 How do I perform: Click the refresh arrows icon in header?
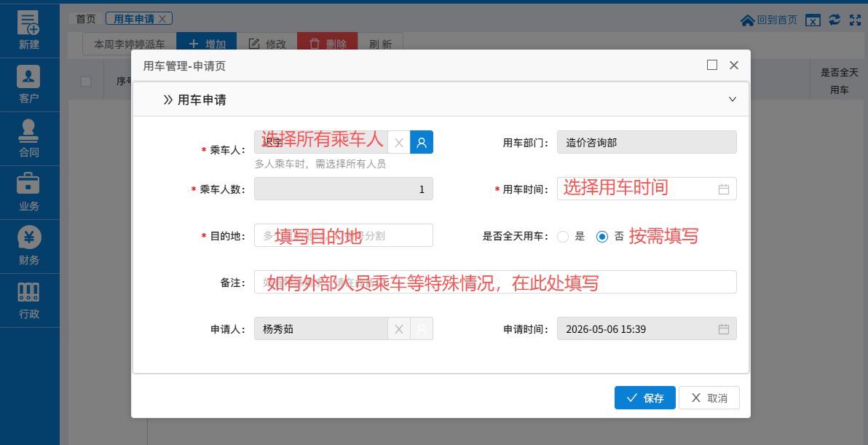pyautogui.click(x=835, y=20)
